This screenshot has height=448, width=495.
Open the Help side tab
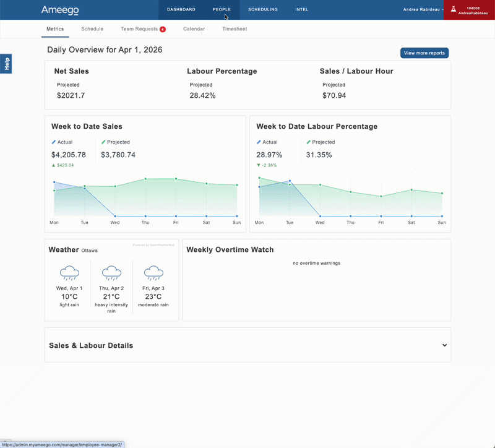pyautogui.click(x=6, y=64)
